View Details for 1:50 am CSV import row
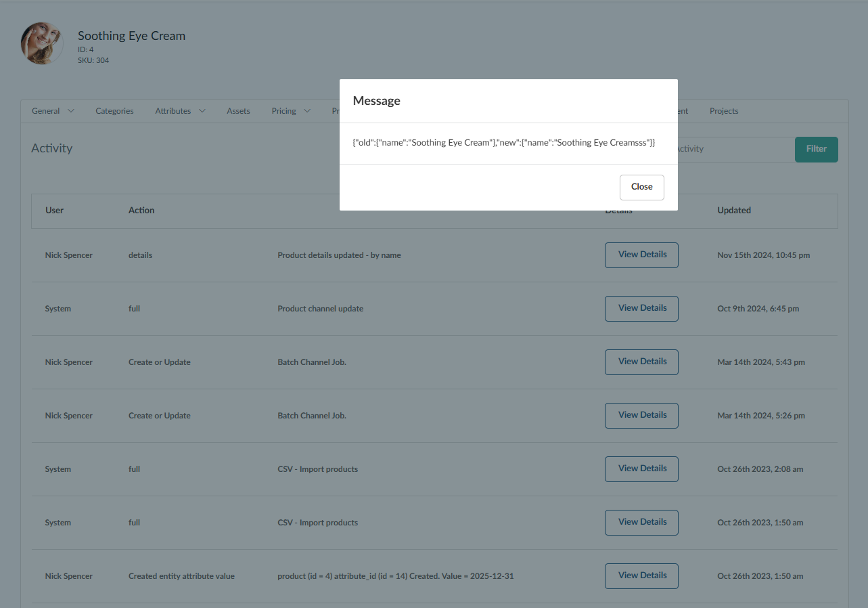 (641, 523)
